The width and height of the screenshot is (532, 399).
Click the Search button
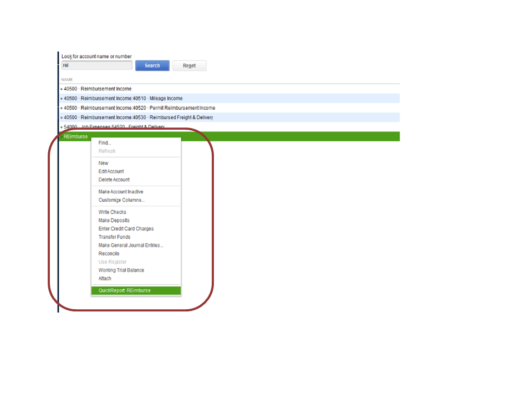tap(152, 65)
